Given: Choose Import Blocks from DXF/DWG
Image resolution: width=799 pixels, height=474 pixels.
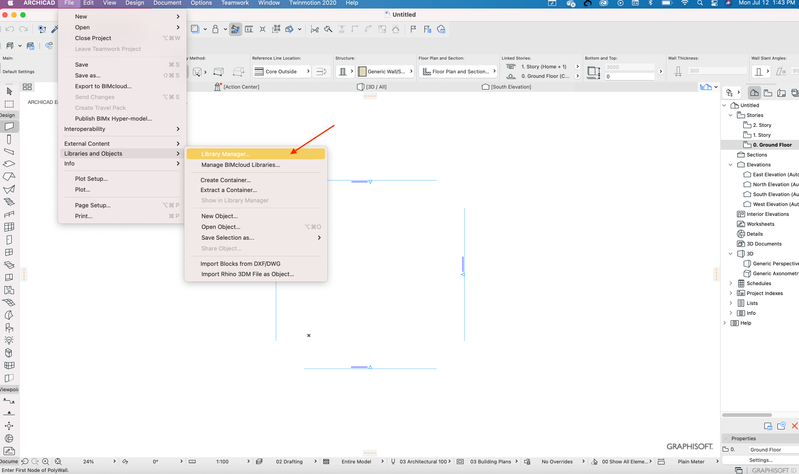Looking at the screenshot, I should pyautogui.click(x=256, y=264).
